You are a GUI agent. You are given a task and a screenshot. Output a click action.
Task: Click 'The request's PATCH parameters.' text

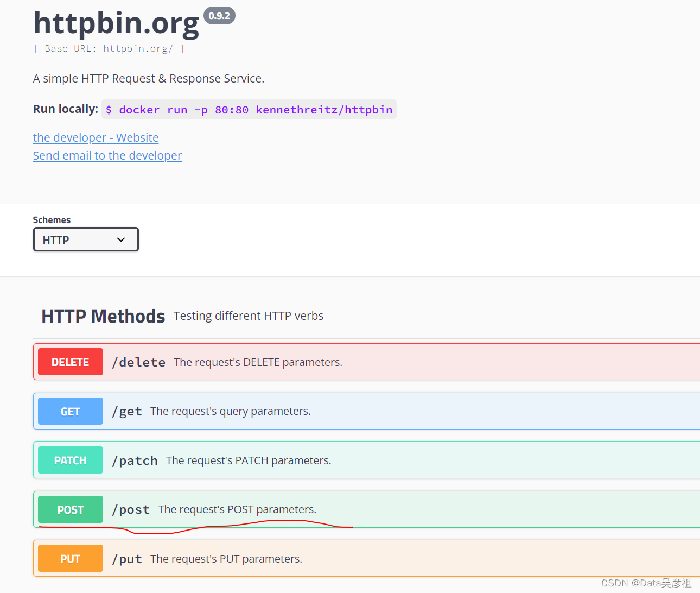[x=249, y=460]
